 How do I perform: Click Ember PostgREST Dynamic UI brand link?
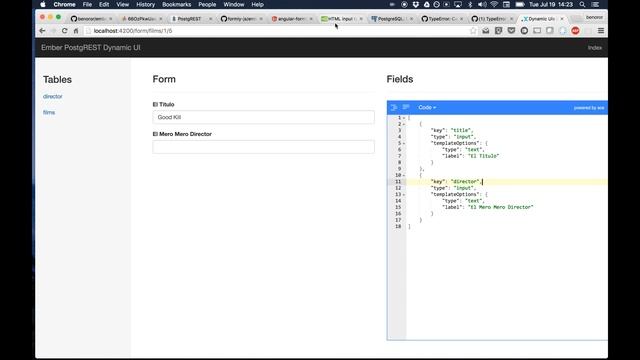91,47
